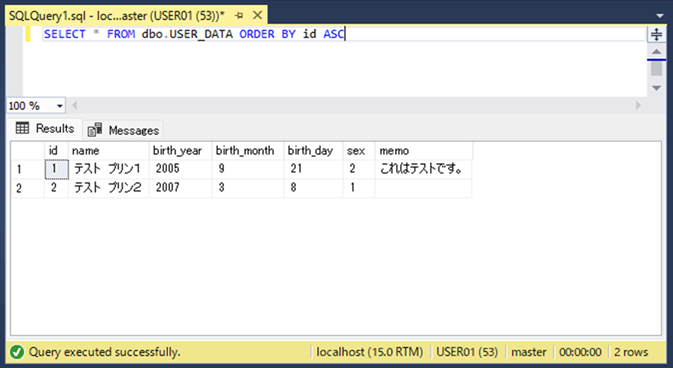The width and height of the screenshot is (673, 368).
Task: Select the name cell テスト プリン2
Action: click(x=109, y=188)
